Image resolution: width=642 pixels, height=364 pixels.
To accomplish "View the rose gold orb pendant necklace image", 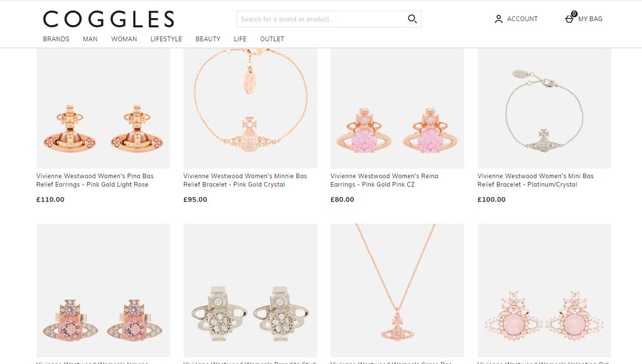I will point(397,290).
